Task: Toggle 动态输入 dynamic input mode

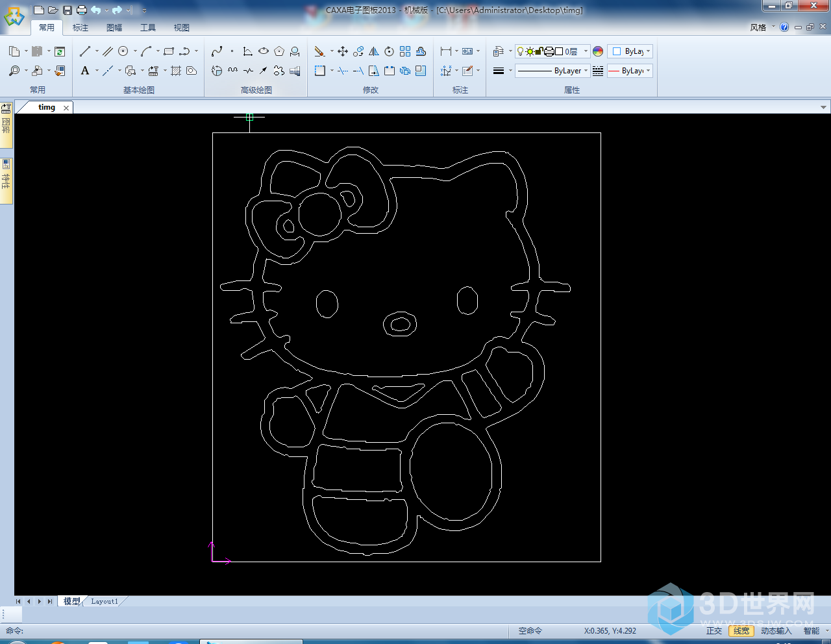Action: [x=776, y=631]
